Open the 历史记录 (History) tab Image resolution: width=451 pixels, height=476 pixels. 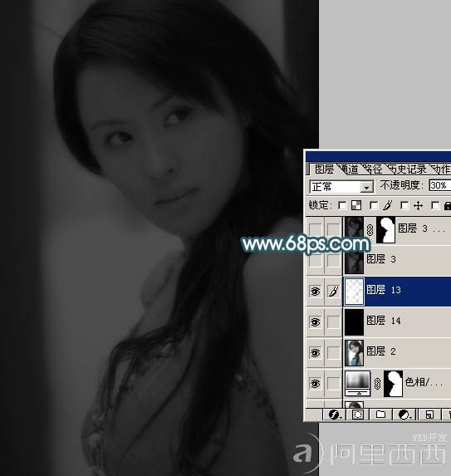click(408, 169)
